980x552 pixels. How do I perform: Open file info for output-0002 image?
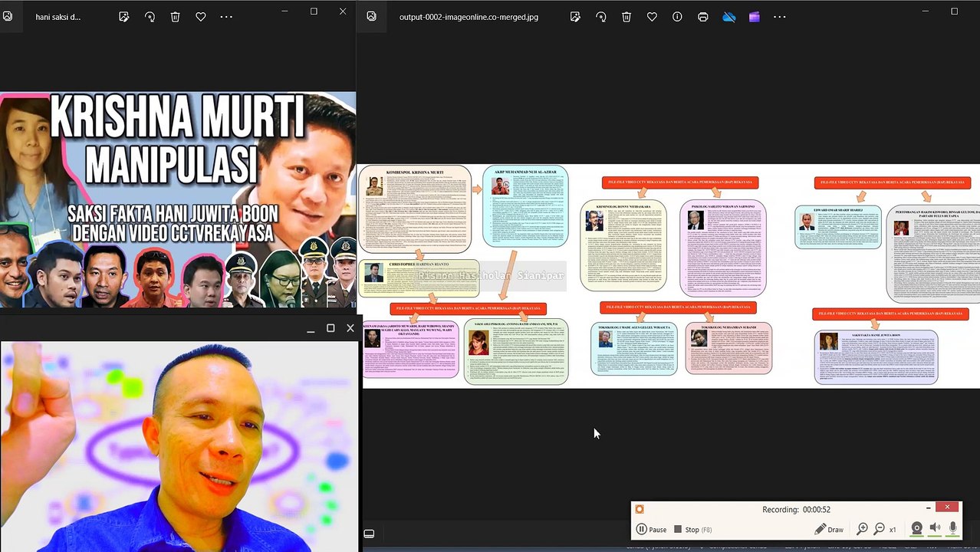[x=677, y=17]
